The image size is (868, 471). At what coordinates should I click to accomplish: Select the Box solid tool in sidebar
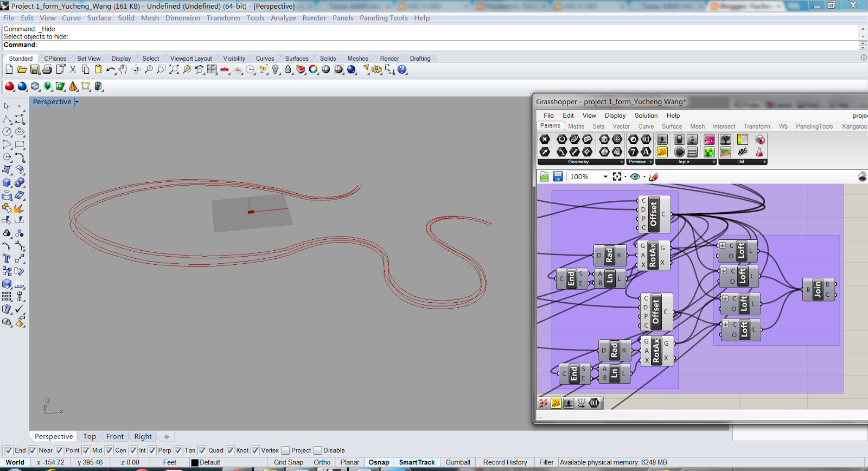click(7, 182)
